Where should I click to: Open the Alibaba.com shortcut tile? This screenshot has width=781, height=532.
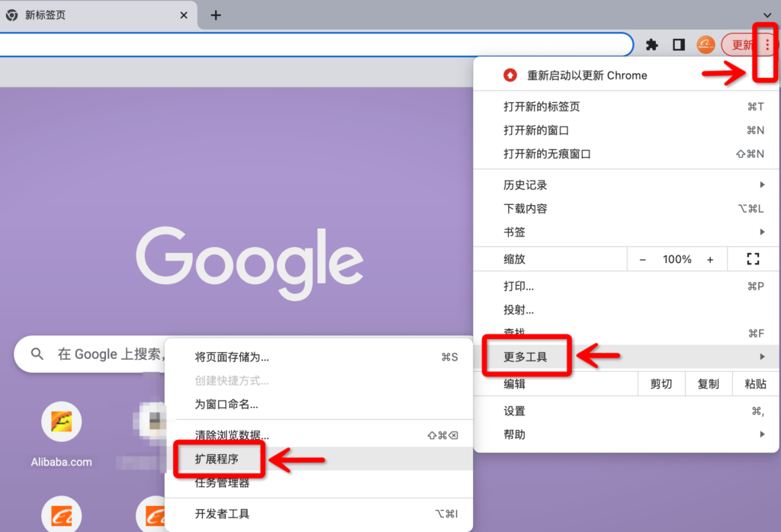pyautogui.click(x=61, y=421)
